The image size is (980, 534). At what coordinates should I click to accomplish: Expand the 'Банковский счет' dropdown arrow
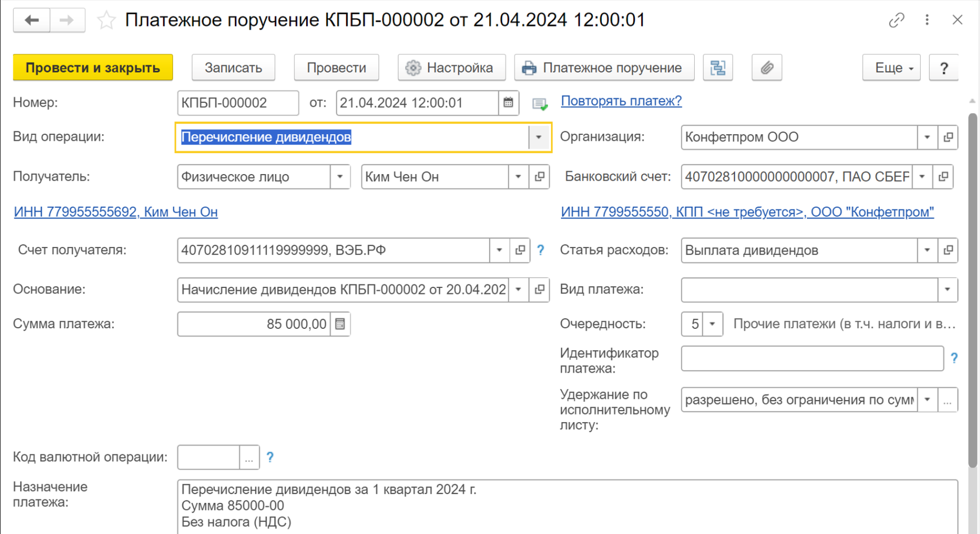coord(922,177)
